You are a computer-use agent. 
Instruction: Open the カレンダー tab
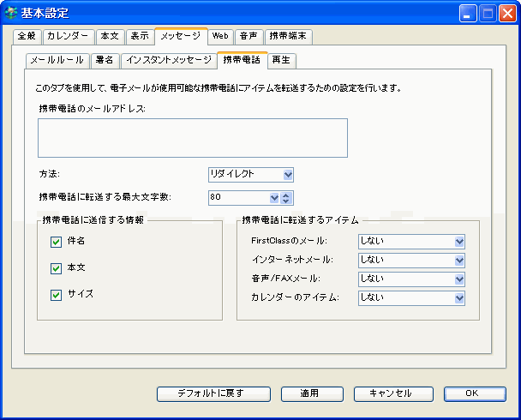[68, 36]
